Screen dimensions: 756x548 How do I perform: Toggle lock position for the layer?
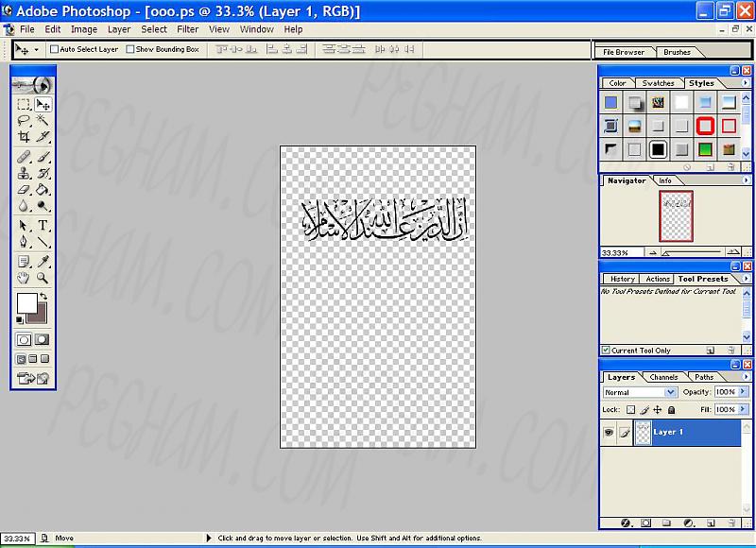coord(658,410)
